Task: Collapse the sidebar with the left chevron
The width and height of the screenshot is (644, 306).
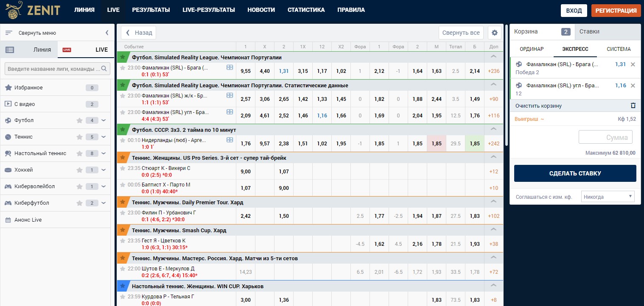Action: click(107, 33)
